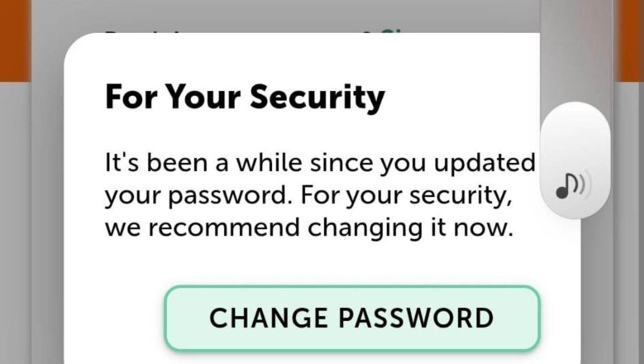This screenshot has width=644, height=364.
Task: Click the word "CHANGE" on the green button
Action: coord(269,318)
